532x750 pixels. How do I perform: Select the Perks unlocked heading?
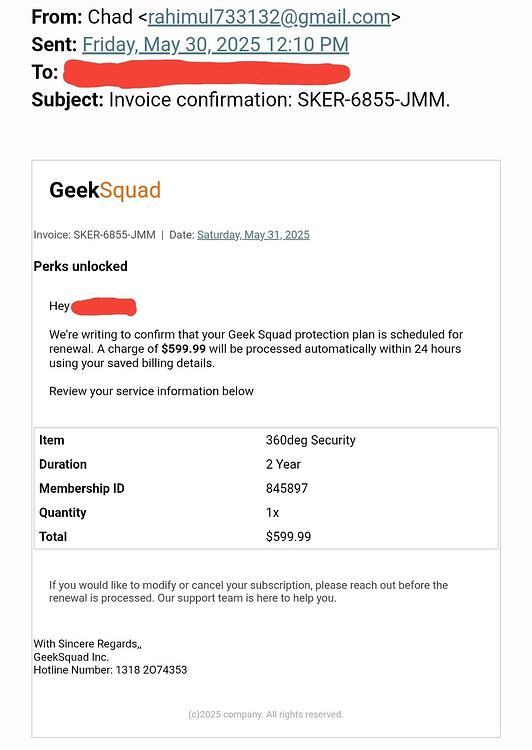click(x=80, y=266)
